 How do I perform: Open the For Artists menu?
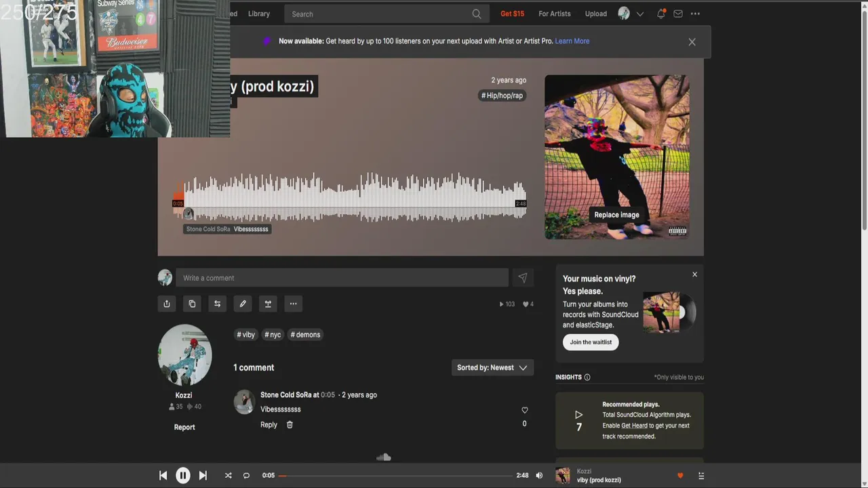pos(555,14)
